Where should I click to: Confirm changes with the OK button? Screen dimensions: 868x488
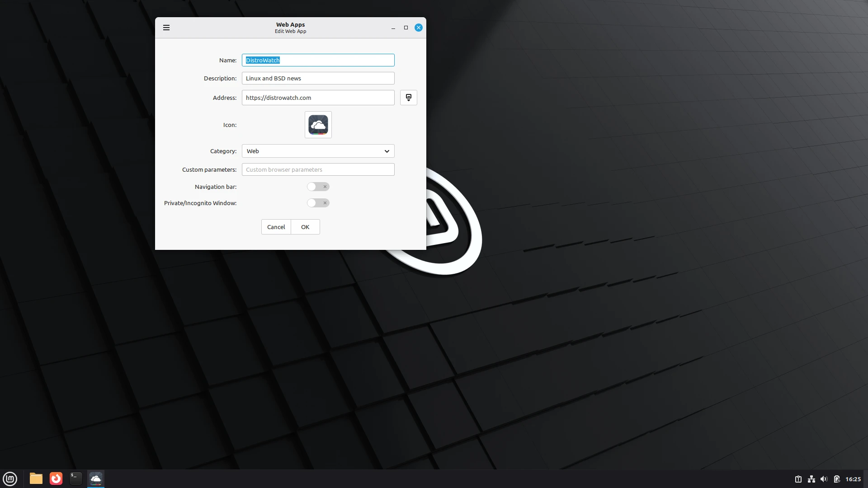pos(305,227)
